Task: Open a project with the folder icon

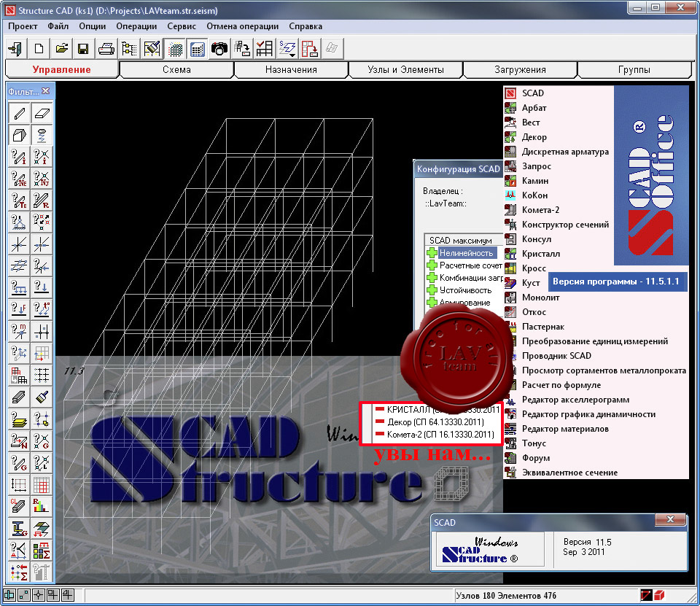Action: point(61,48)
